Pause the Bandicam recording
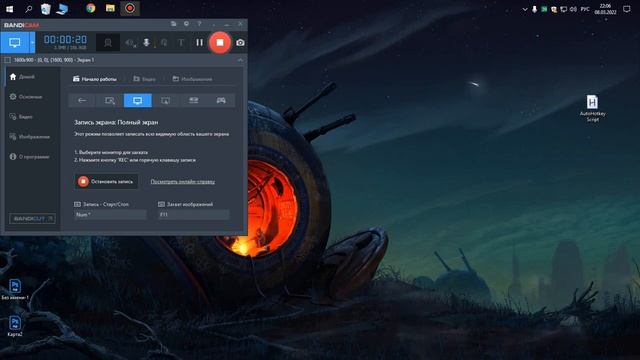 (199, 42)
